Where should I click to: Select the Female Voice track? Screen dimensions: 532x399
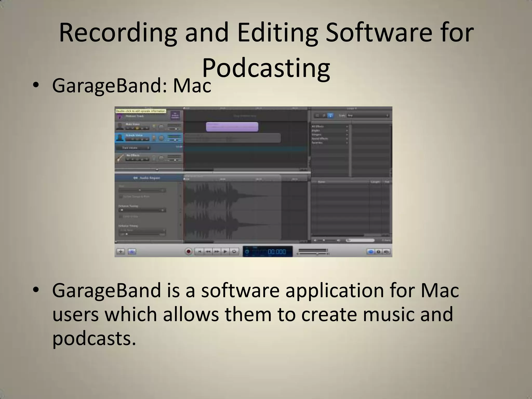tap(149, 138)
